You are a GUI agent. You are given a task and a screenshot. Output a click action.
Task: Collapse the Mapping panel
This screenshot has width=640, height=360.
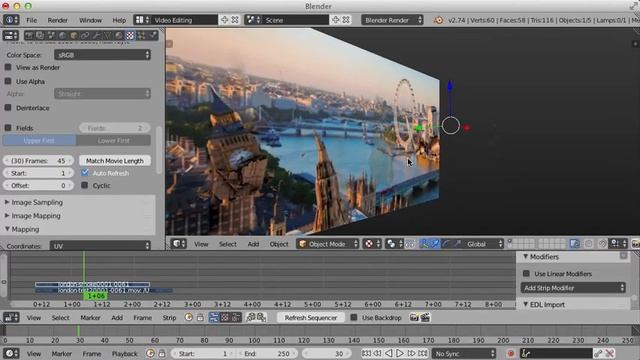[25, 229]
